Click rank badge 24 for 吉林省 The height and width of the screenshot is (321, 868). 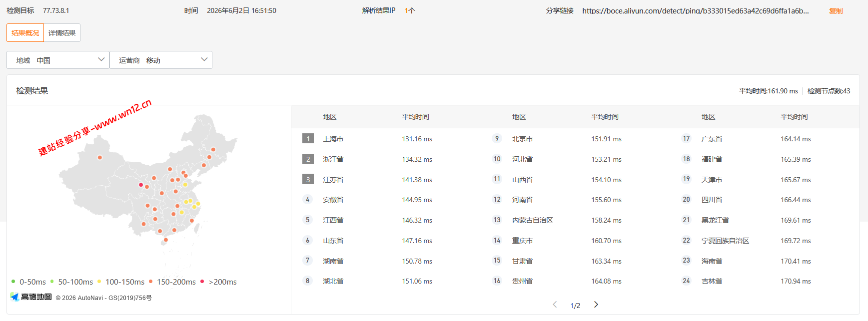click(686, 281)
